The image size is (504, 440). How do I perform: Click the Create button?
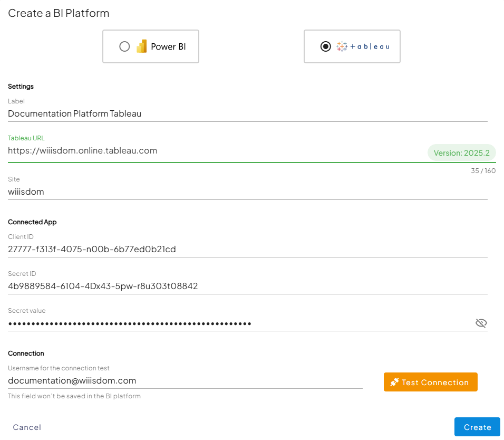coord(477,427)
